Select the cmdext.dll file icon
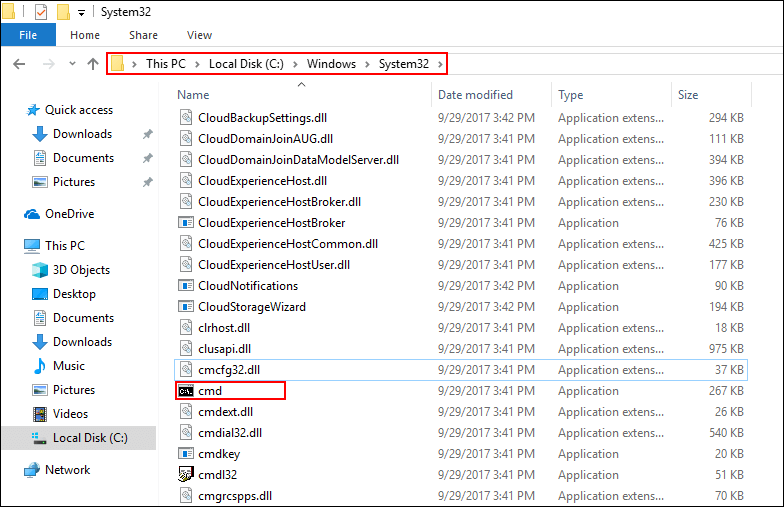The image size is (784, 507). 186,412
